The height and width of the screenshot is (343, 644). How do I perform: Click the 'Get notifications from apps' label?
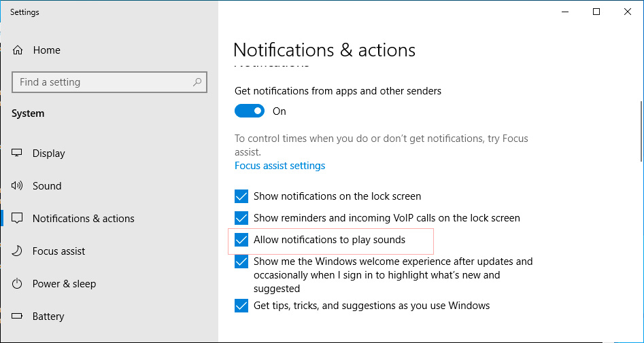coord(337,90)
